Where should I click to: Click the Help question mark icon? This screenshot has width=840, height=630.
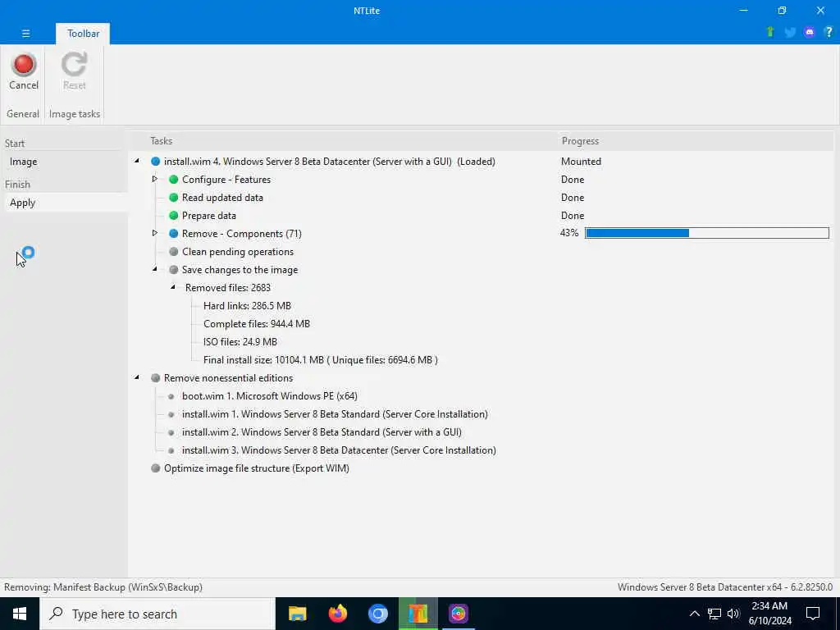(x=829, y=32)
